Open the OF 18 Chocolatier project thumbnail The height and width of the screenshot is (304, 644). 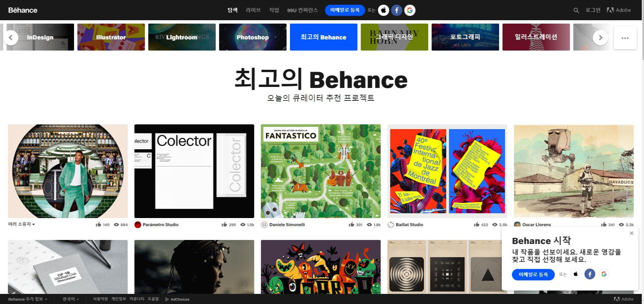68,267
